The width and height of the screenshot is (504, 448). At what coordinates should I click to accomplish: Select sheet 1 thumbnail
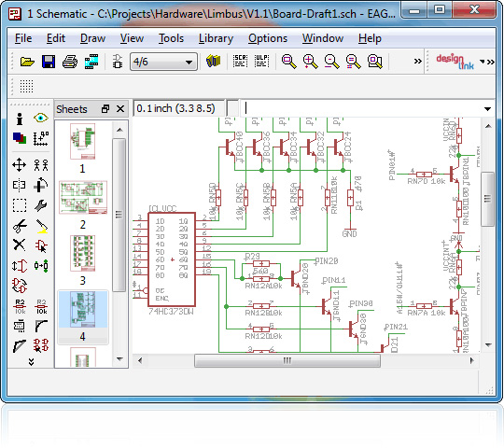pyautogui.click(x=83, y=142)
